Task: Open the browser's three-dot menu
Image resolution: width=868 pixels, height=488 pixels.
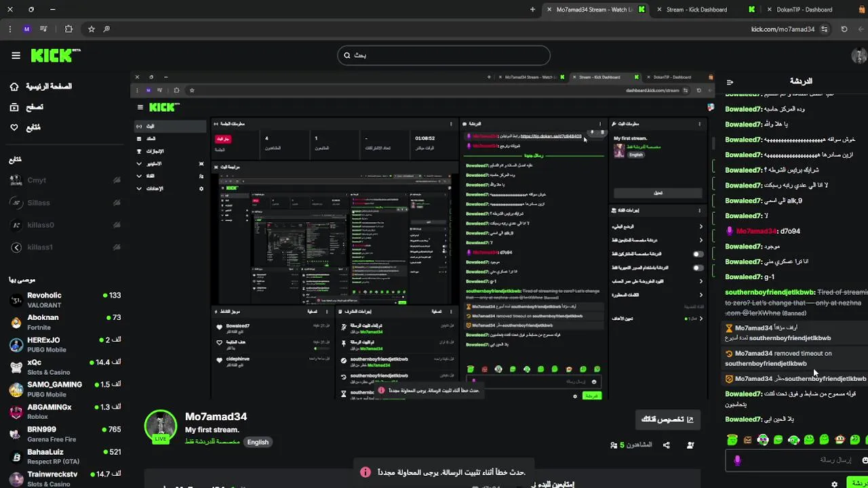Action: (x=9, y=29)
